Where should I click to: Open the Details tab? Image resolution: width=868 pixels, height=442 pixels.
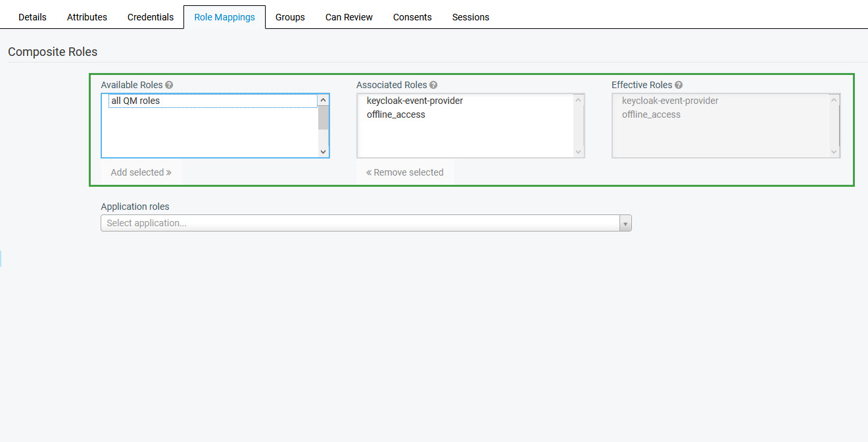[32, 17]
